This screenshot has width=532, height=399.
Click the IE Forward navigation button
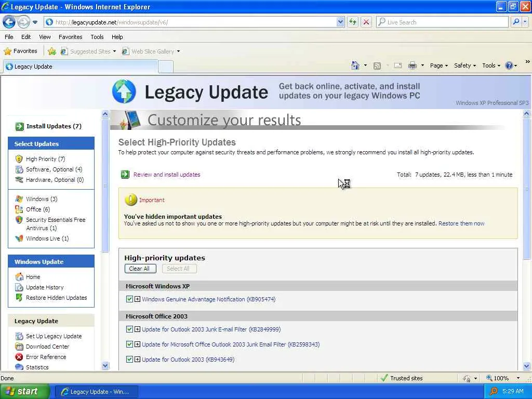pyautogui.click(x=23, y=22)
